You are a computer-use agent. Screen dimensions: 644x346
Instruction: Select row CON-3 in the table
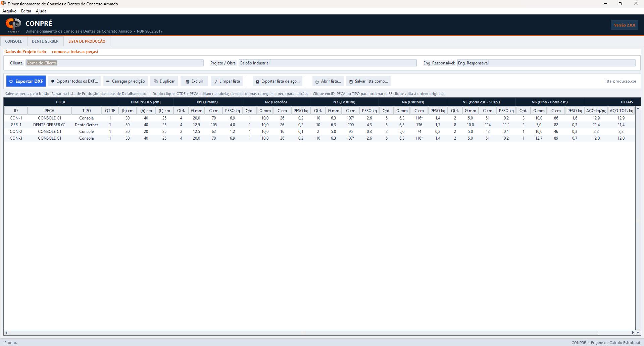[x=319, y=138]
